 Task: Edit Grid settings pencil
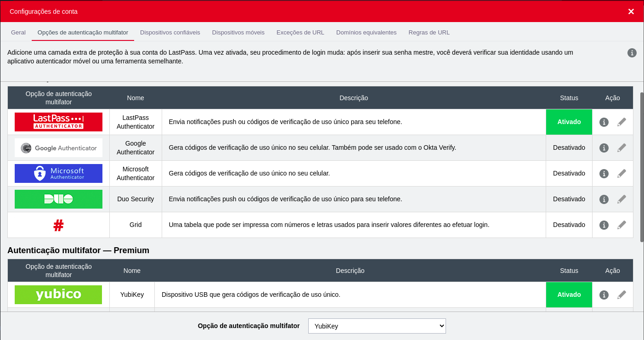pyautogui.click(x=621, y=225)
